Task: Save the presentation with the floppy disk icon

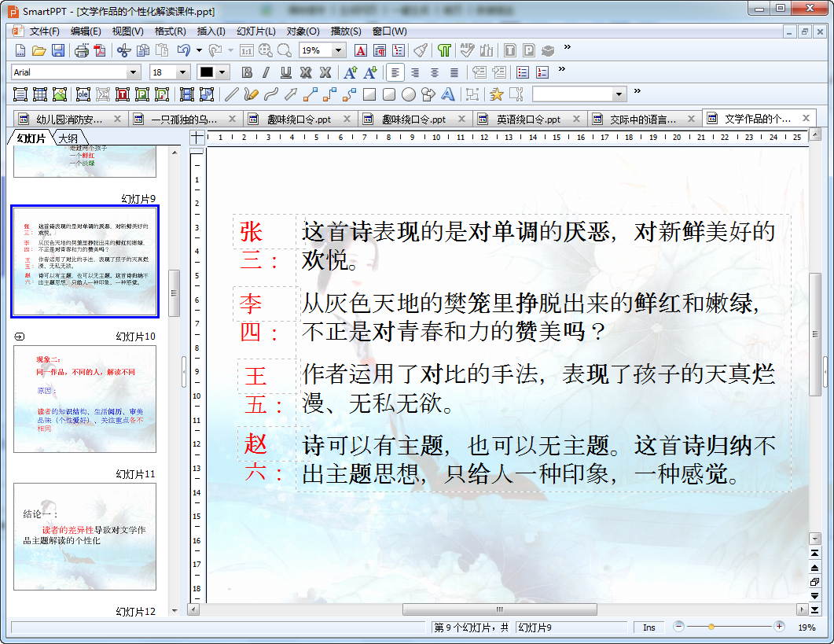Action: [58, 50]
